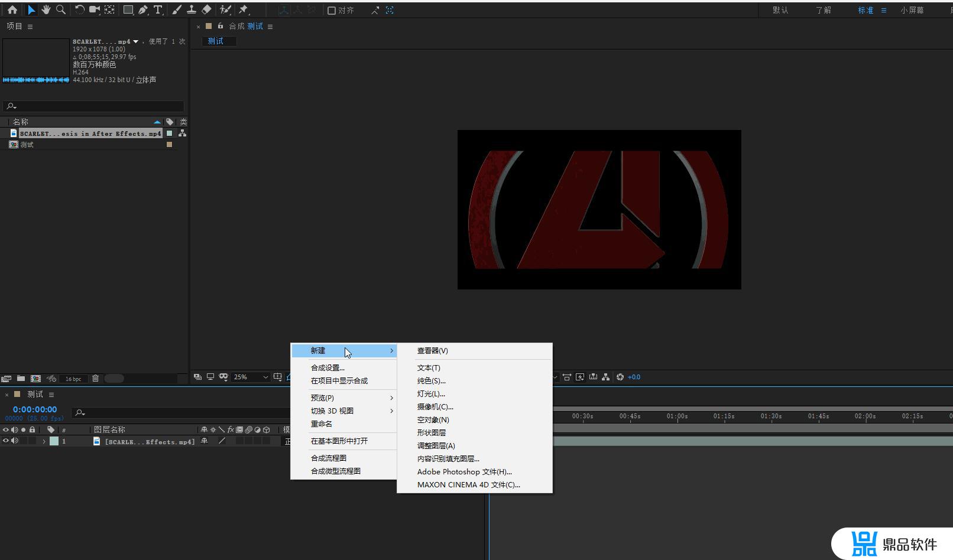This screenshot has height=560, width=953.
Task: Click the Reset Exposure aperture icon
Action: tap(620, 377)
